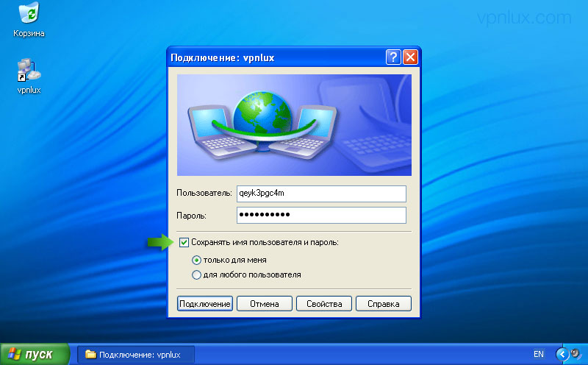Click the Пользователь username field
The width and height of the screenshot is (588, 365).
click(321, 194)
